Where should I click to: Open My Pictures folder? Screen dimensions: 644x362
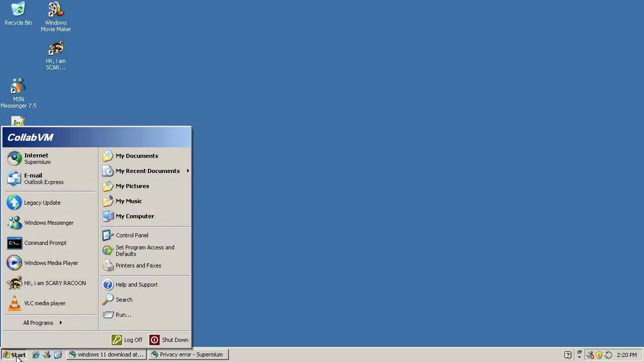[145, 186]
